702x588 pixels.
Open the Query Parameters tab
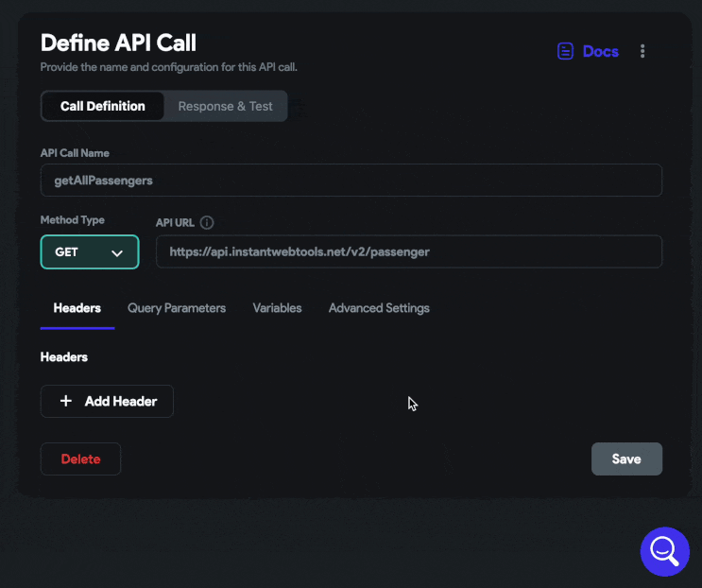point(177,308)
